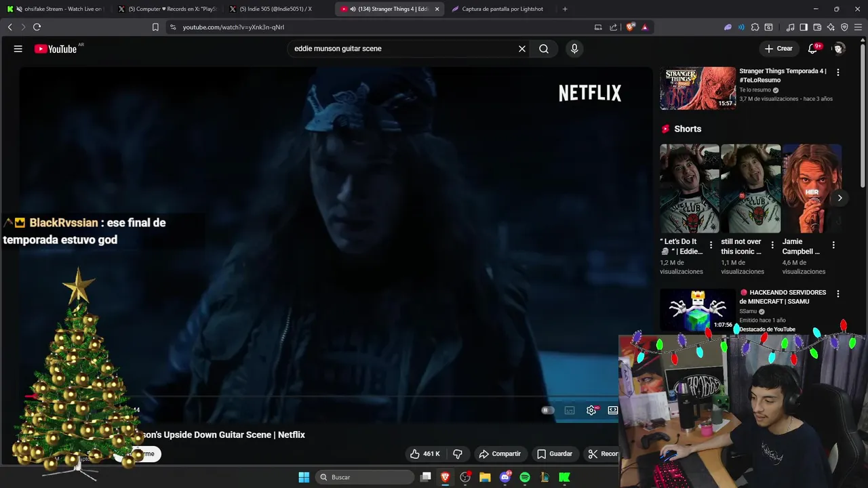This screenshot has width=868, height=488.
Task: Go back with the browser back arrow
Action: (x=10, y=27)
